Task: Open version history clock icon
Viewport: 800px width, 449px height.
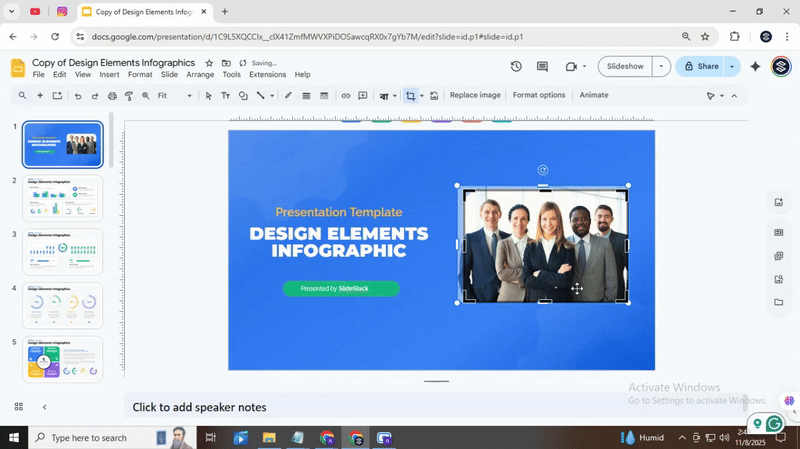Action: pos(516,67)
